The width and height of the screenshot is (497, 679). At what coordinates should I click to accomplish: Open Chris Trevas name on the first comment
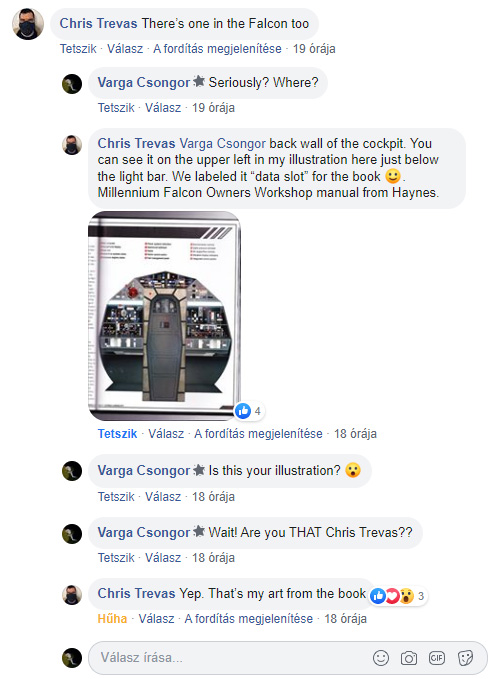[x=98, y=23]
